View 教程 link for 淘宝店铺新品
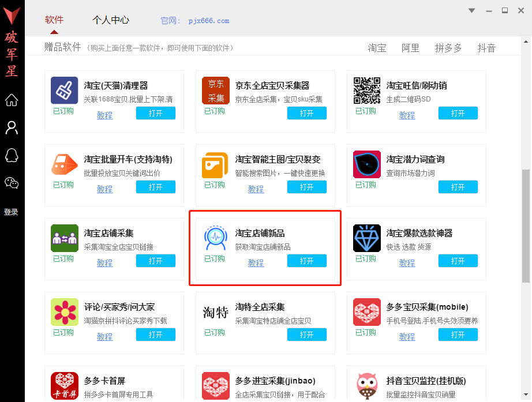532x402 pixels. 256,263
